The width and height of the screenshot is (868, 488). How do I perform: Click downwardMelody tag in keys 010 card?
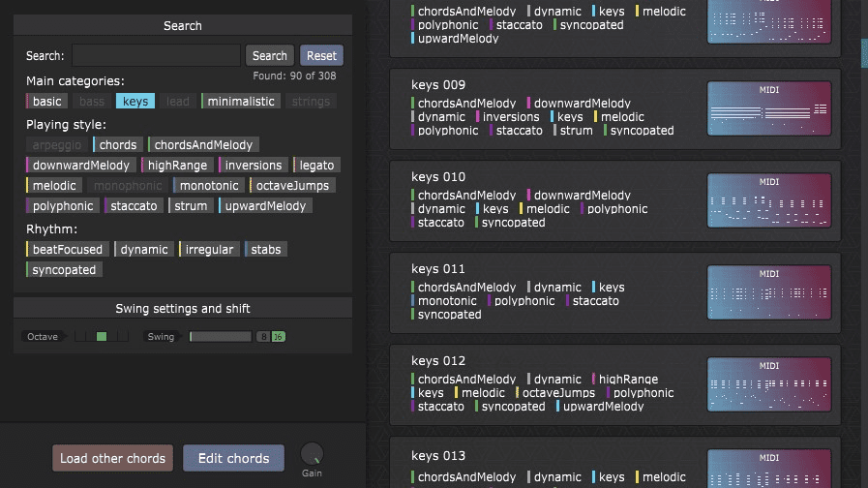click(x=579, y=196)
